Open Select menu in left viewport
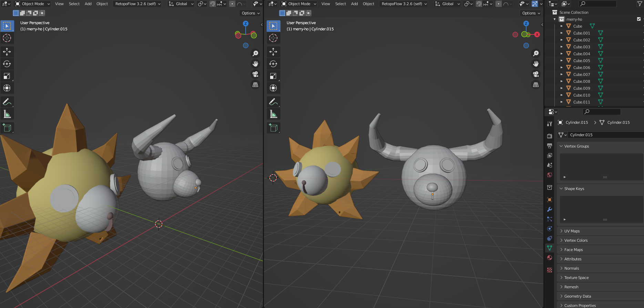Viewport: 644px width, 308px height. (x=74, y=4)
